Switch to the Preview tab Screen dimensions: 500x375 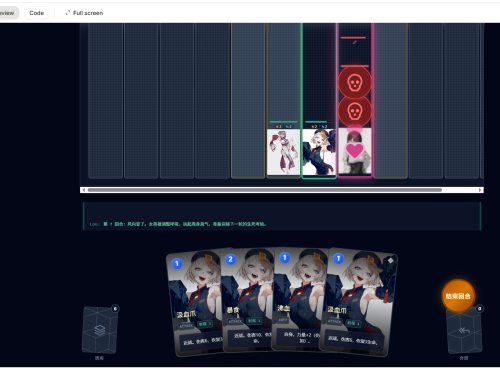7,13
